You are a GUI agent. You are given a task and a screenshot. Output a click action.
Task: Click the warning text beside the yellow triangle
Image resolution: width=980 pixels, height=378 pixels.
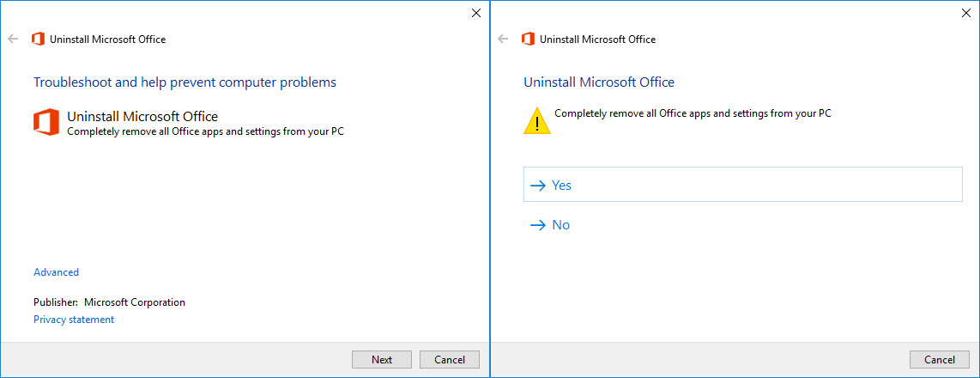click(693, 113)
